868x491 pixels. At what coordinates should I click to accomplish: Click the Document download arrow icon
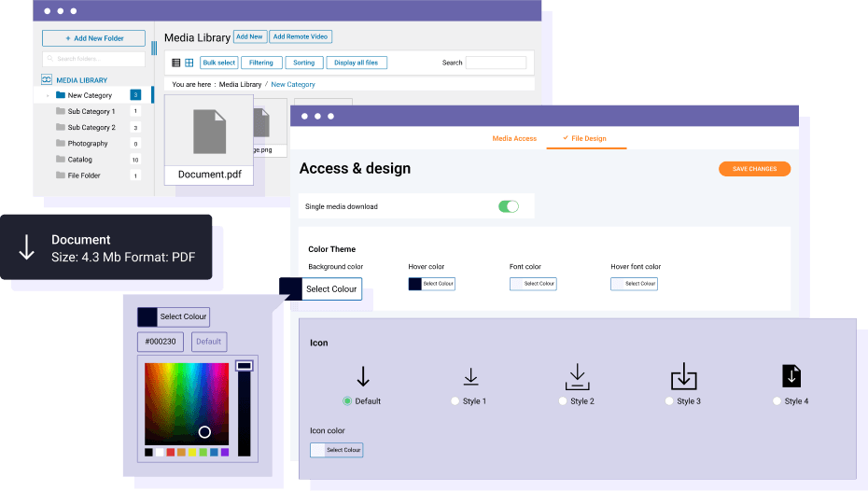pos(27,247)
